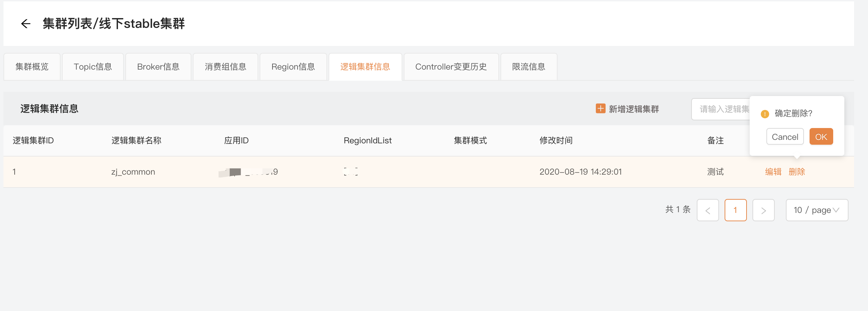Click the back arrow icon
Screen dimensions: 868x311
[26, 24]
